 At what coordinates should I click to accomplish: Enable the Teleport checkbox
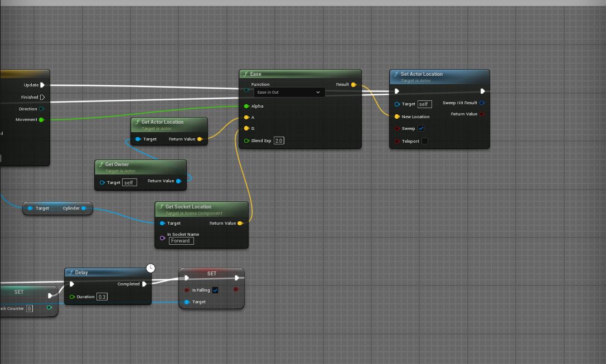coord(424,141)
